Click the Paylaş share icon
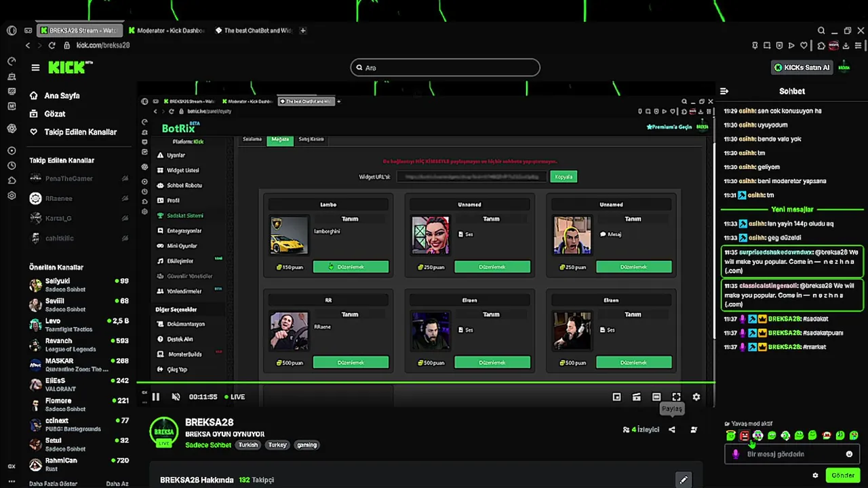Viewport: 868px width, 488px height. coord(672,430)
